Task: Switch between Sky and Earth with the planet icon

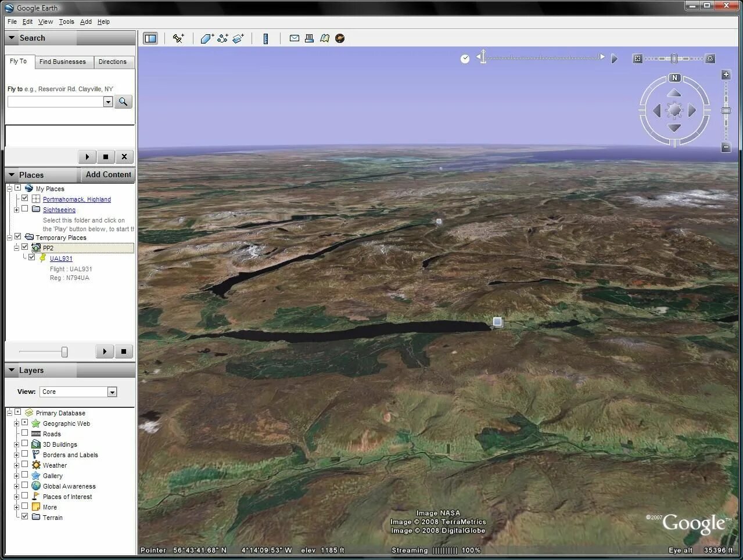Action: [340, 38]
